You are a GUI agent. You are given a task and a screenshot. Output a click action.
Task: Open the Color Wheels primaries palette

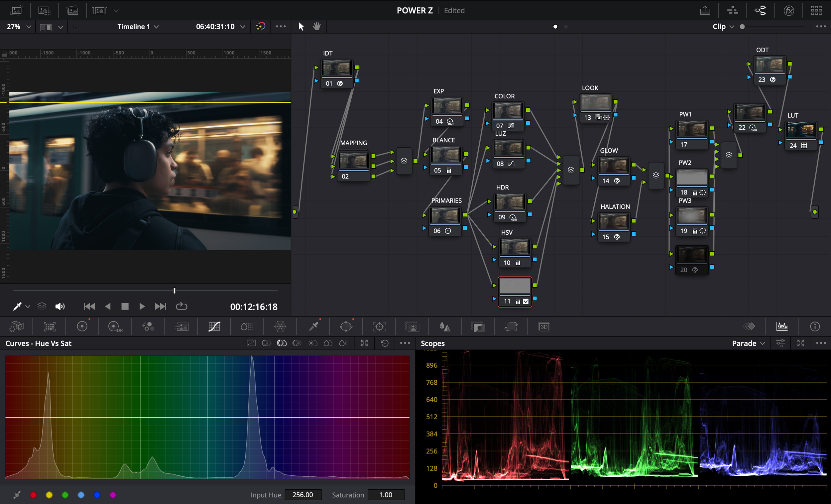point(82,326)
